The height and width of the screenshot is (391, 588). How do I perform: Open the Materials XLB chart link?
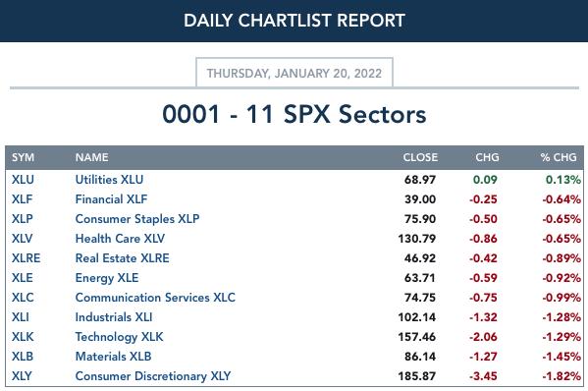[113, 357]
